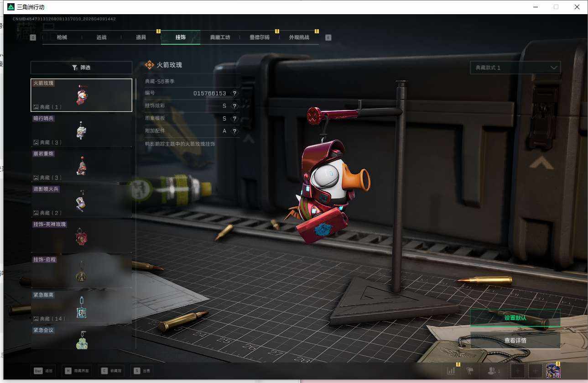This screenshot has width=588, height=383.
Task: Click the help icon beside 挂饰炫彩
Action: 234,106
